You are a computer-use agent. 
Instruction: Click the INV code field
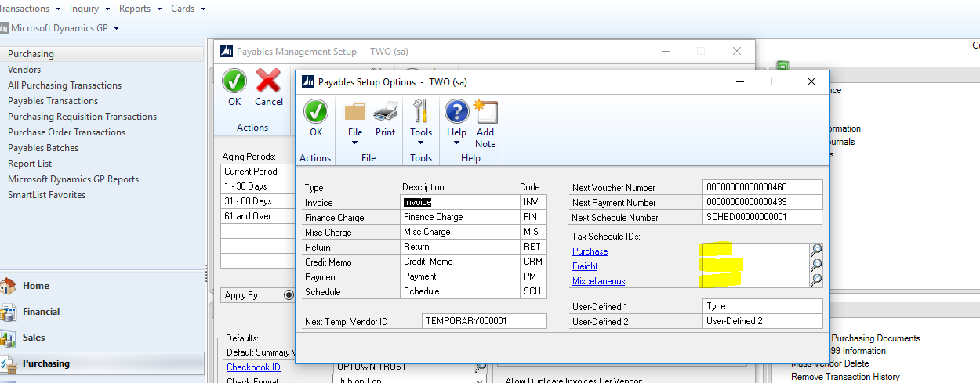pos(533,202)
